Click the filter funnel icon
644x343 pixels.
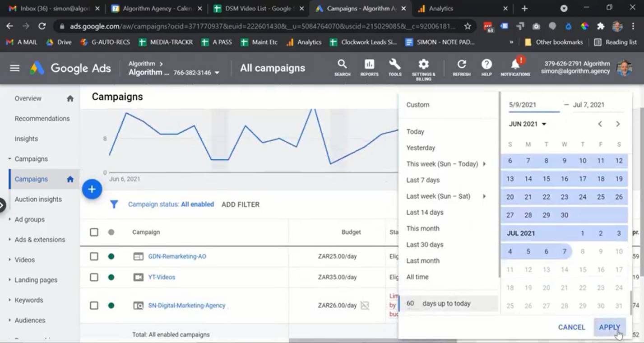(x=114, y=204)
